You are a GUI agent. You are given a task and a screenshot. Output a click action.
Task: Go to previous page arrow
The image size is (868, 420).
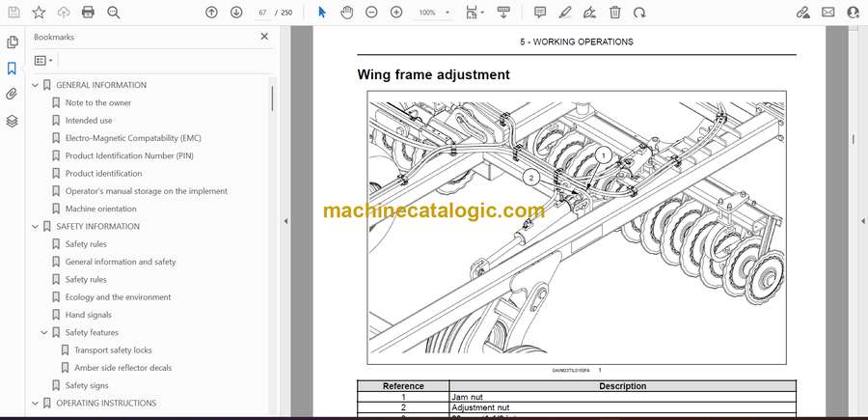(x=211, y=13)
